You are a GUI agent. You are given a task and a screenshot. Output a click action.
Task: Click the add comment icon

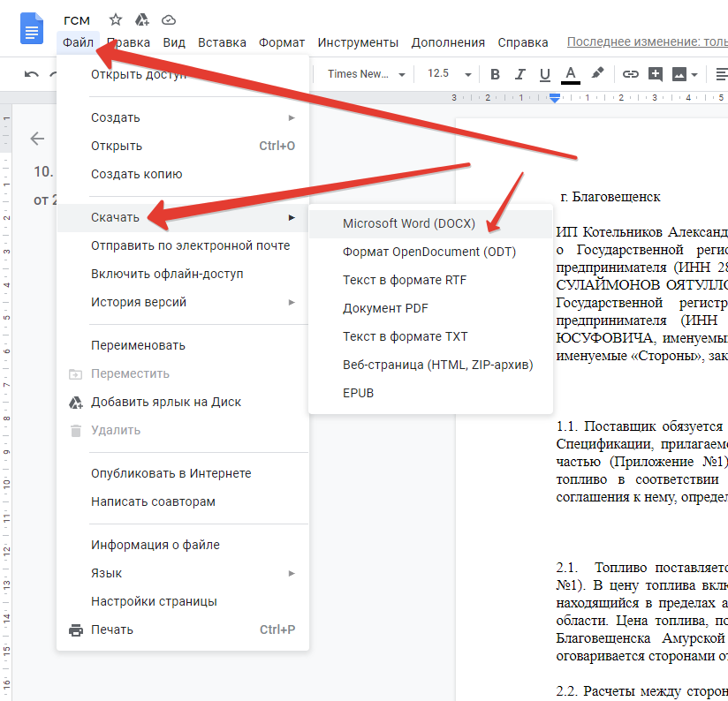click(x=655, y=74)
